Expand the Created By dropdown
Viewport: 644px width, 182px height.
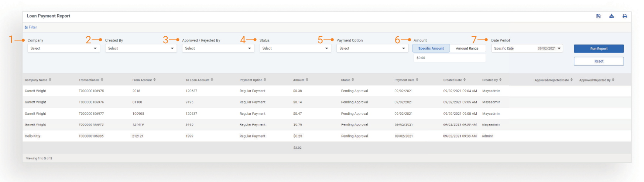141,48
